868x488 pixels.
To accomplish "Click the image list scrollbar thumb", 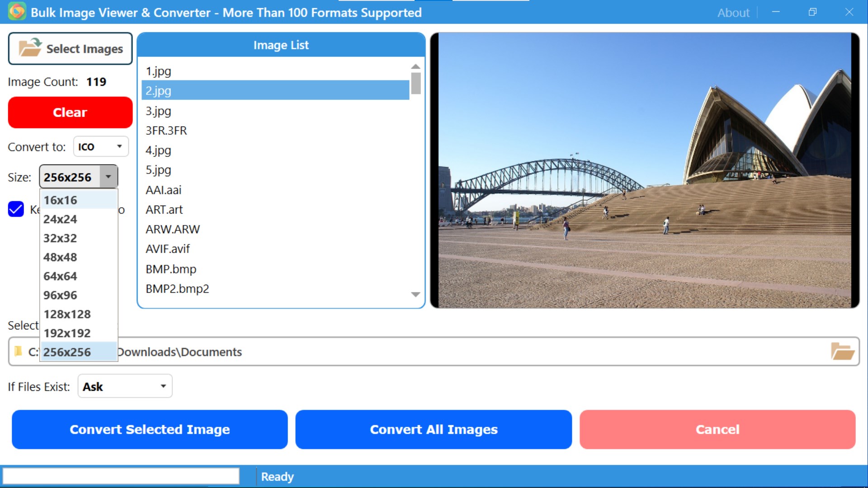I will (415, 83).
